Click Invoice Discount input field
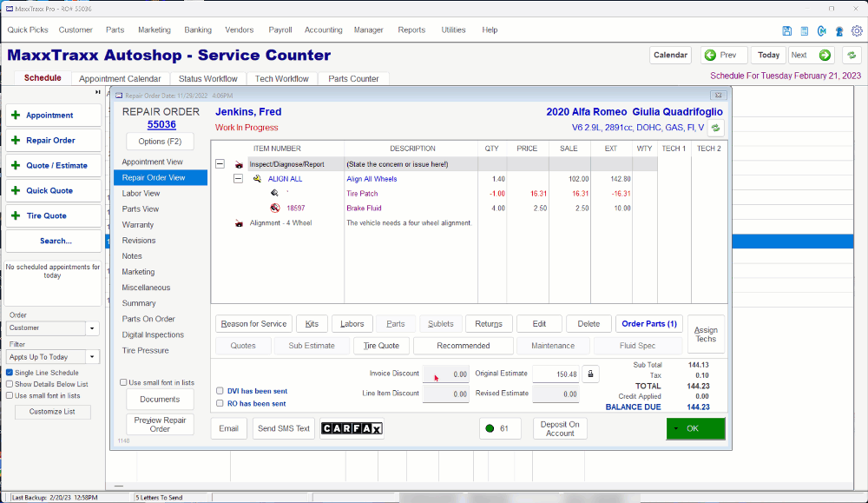Screen dimensions: 868x503 pos(445,374)
